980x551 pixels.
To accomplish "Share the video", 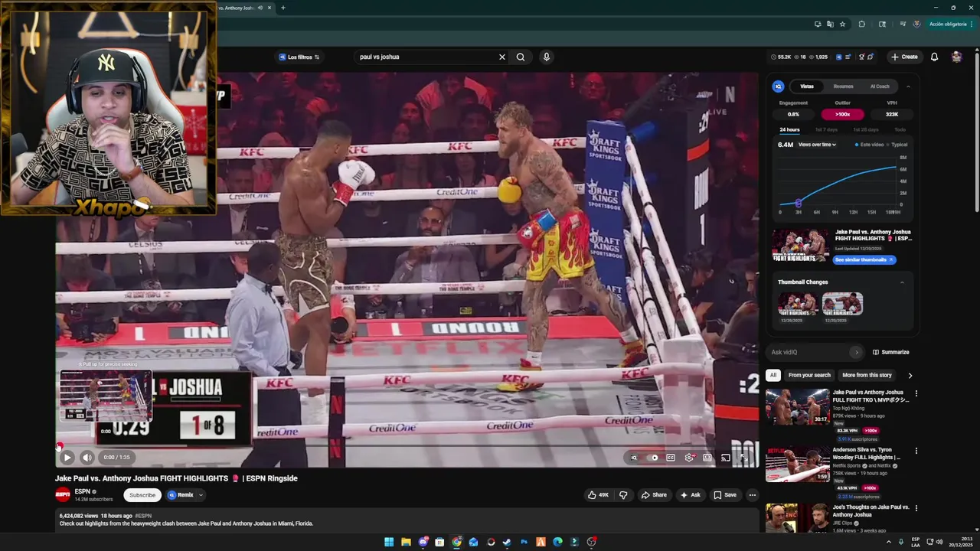I will tap(654, 495).
